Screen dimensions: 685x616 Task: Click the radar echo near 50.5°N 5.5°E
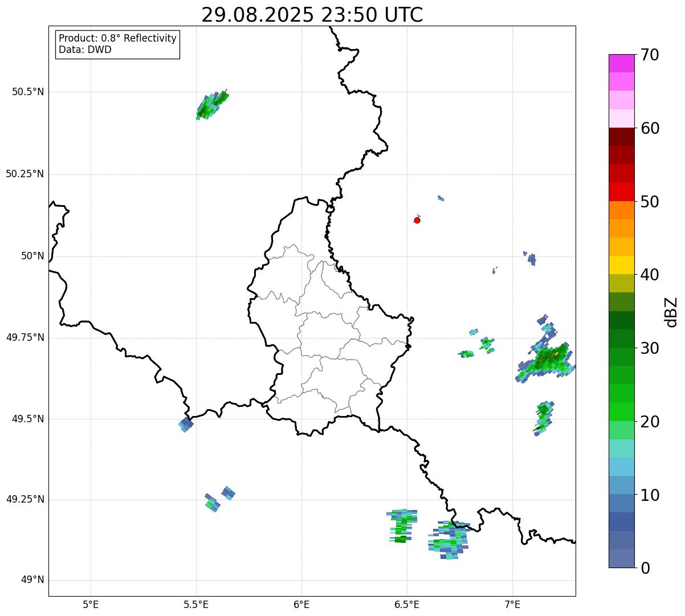[211, 105]
